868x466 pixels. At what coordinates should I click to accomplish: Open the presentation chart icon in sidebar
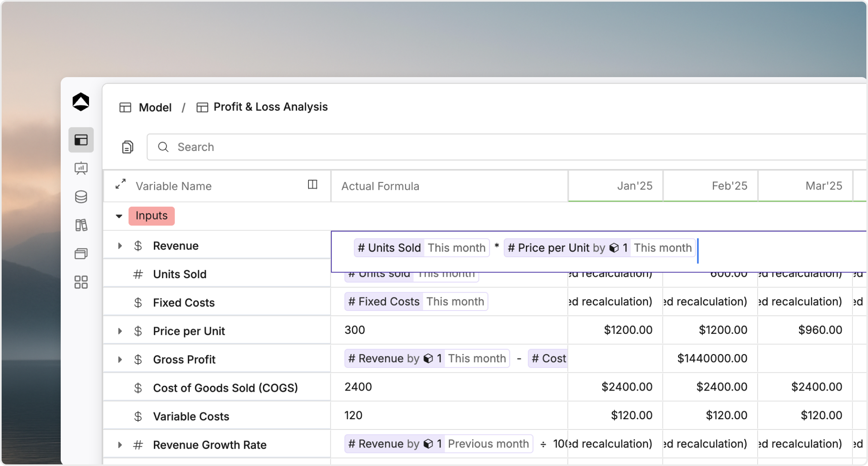tap(81, 168)
